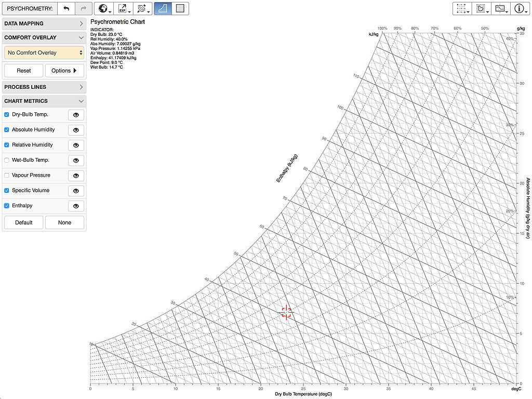The height and width of the screenshot is (399, 532).
Task: Enable the Vapour Pressure checkbox
Action: (7, 176)
